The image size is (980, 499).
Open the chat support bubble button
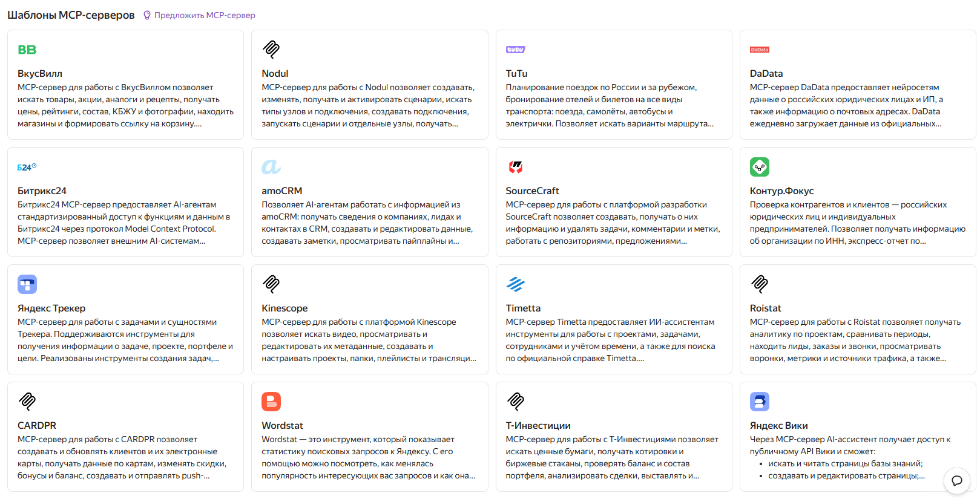[957, 481]
